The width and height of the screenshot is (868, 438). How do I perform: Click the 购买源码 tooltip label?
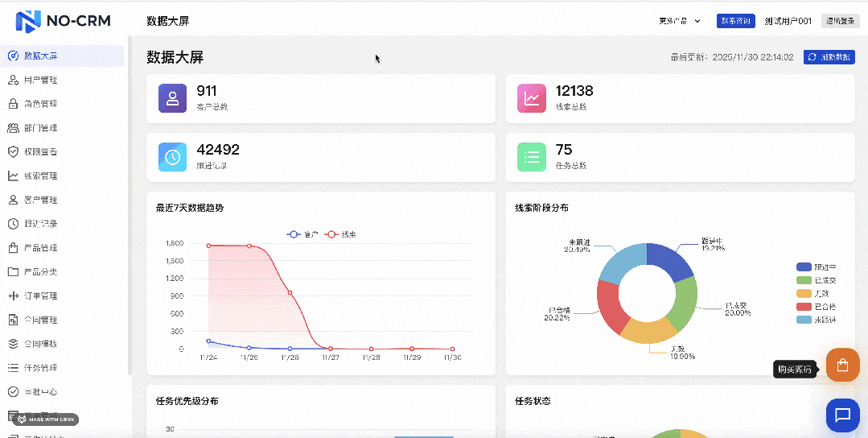[x=796, y=370]
